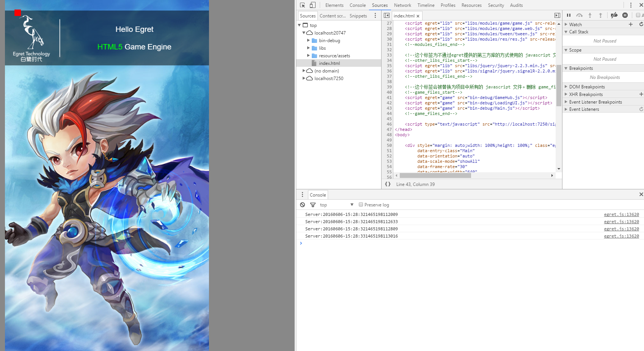Hide the debugger sidebar pane
This screenshot has width=644, height=351.
click(x=557, y=16)
